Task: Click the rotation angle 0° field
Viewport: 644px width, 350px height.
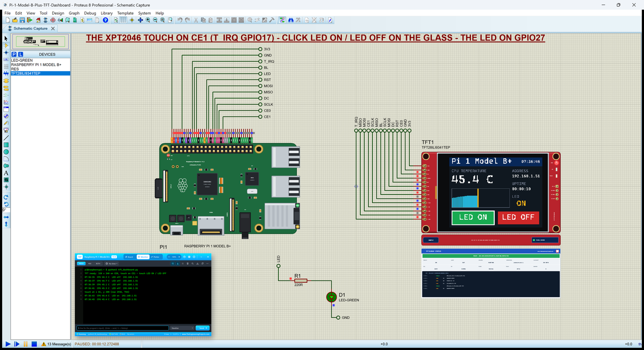Action: (6, 210)
